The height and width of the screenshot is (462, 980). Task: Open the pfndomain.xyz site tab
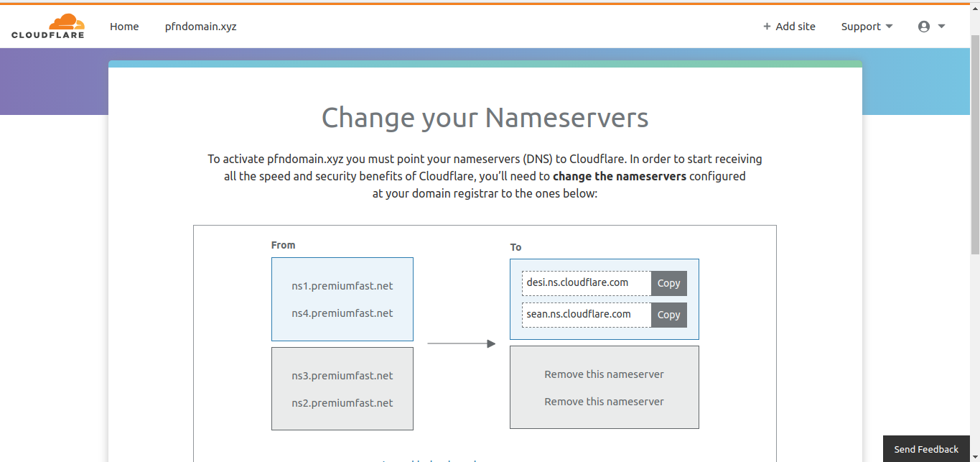[x=200, y=27]
